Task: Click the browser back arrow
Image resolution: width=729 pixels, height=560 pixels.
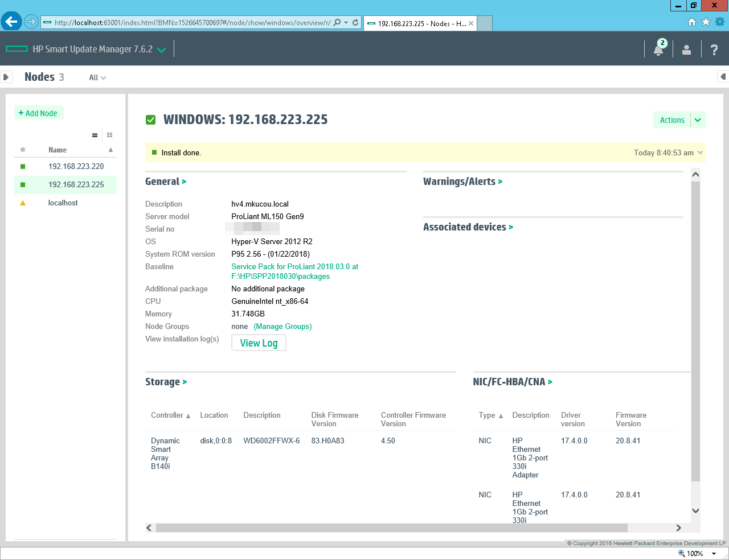Action: coord(11,22)
